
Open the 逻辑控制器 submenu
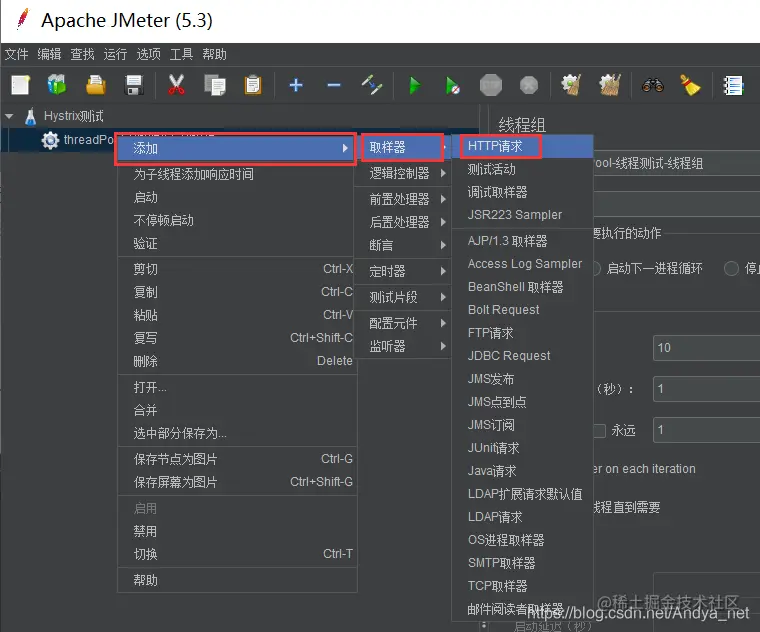tap(403, 173)
